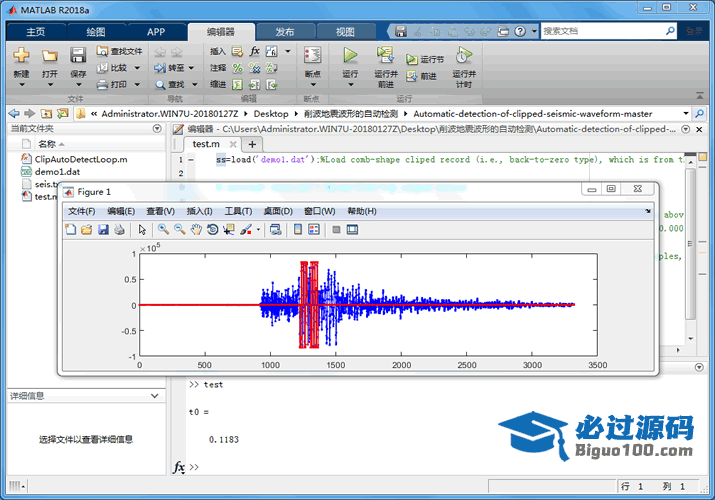Toggle the Zoom In tool in Figure 1
715x500 pixels.
pyautogui.click(x=163, y=230)
